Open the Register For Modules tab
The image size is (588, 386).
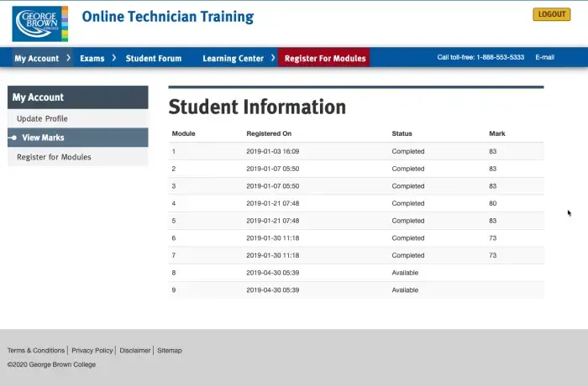324,58
